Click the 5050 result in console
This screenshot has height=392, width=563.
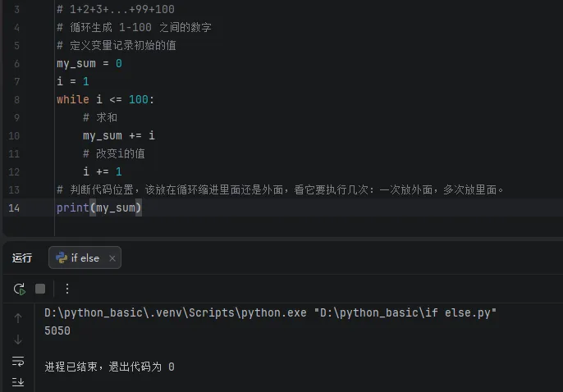(57, 330)
